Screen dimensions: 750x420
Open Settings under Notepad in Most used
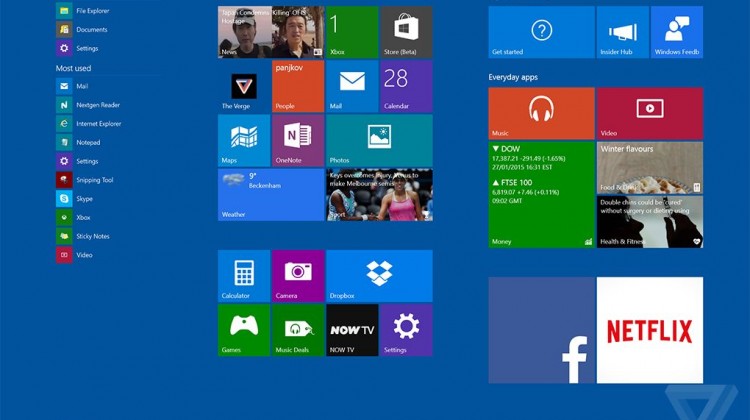tap(77, 161)
